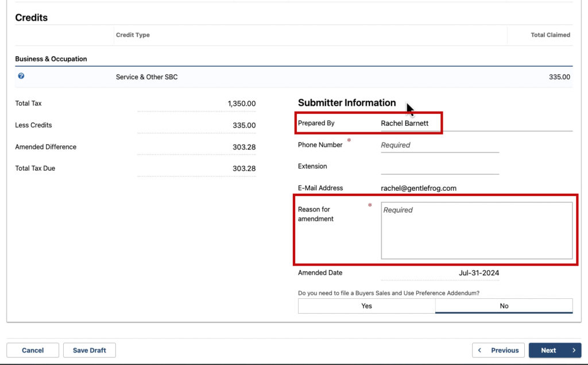Click the Cancel button
Image resolution: width=588 pixels, height=365 pixels.
tap(32, 350)
